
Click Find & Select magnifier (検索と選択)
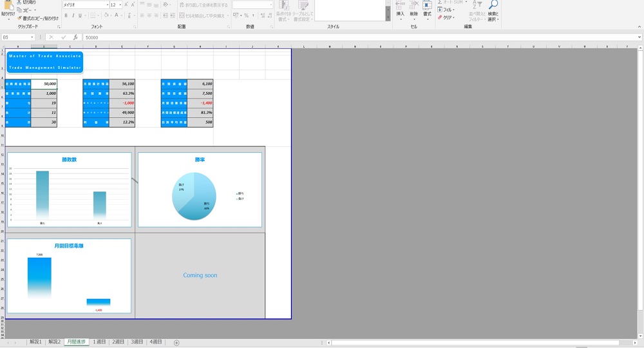tap(493, 11)
